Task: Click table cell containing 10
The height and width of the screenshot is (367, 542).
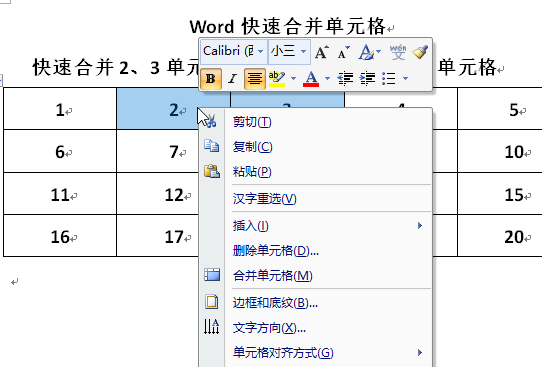Action: point(500,151)
